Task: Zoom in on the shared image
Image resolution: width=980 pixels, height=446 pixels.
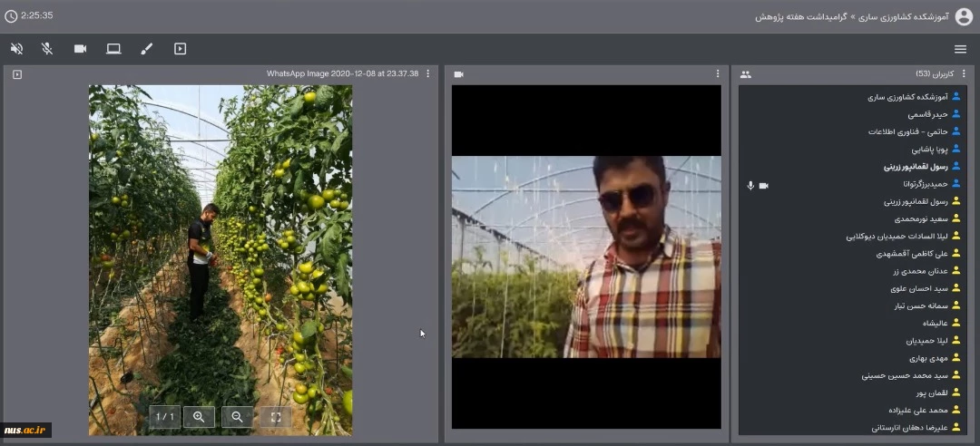Action: point(199,417)
